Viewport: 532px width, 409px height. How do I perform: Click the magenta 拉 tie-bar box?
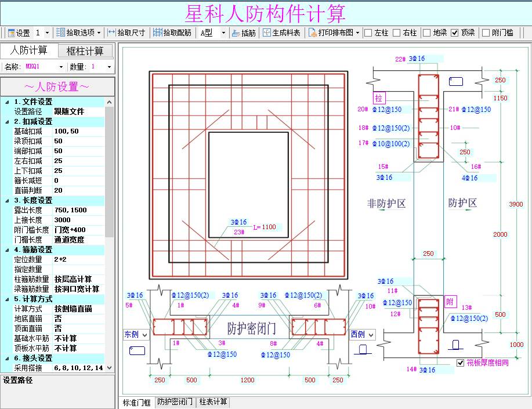coord(379,98)
